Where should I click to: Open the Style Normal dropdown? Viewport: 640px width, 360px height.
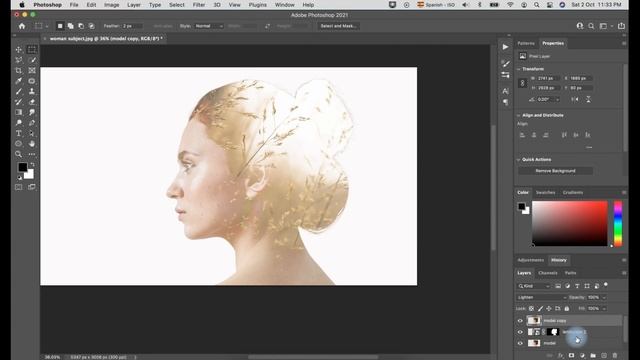pos(209,26)
